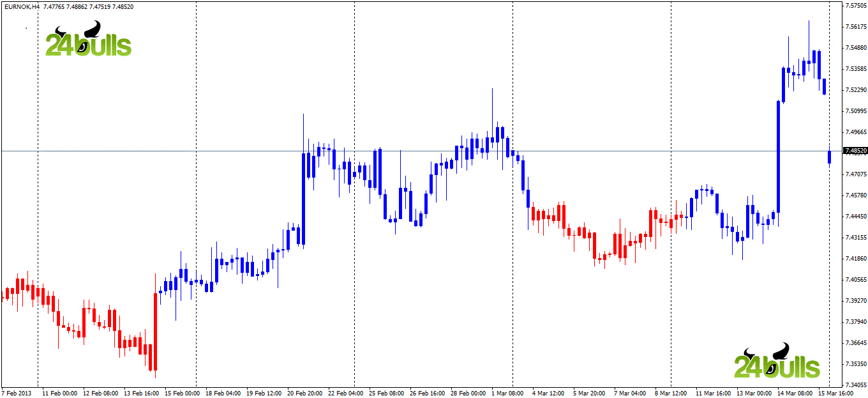
Task: Select the 7.47075 price axis label
Action: pyautogui.click(x=857, y=174)
